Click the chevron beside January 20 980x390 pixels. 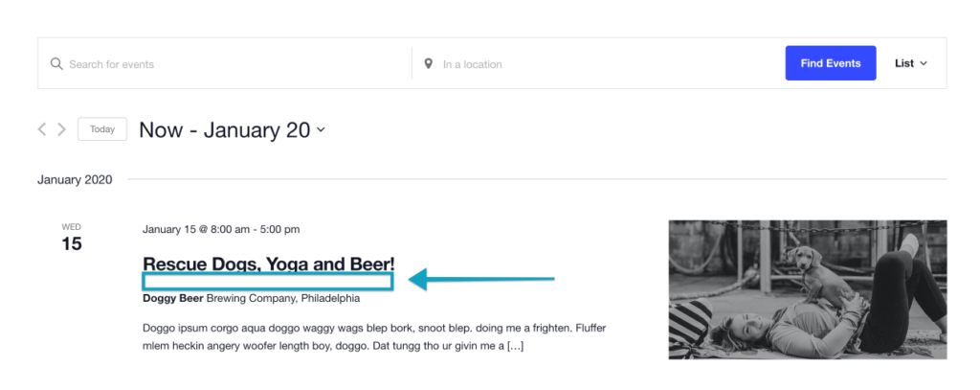point(321,130)
